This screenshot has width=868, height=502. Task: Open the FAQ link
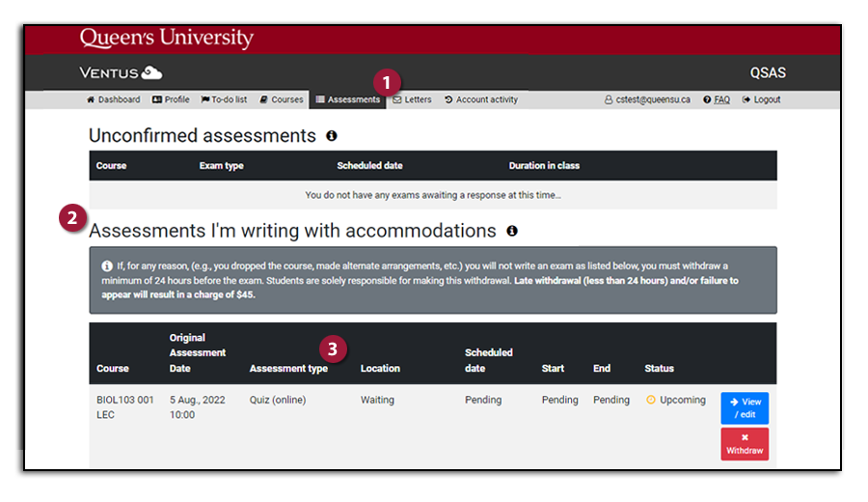717,99
